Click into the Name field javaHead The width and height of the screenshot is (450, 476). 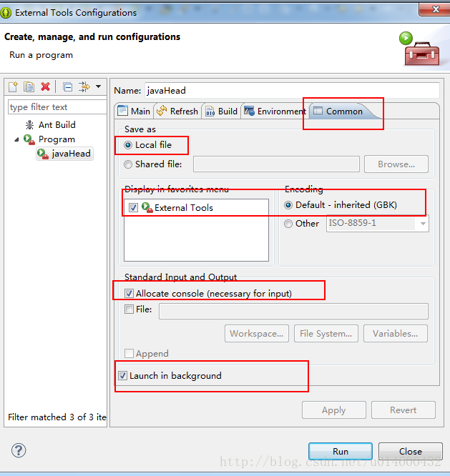[292, 91]
